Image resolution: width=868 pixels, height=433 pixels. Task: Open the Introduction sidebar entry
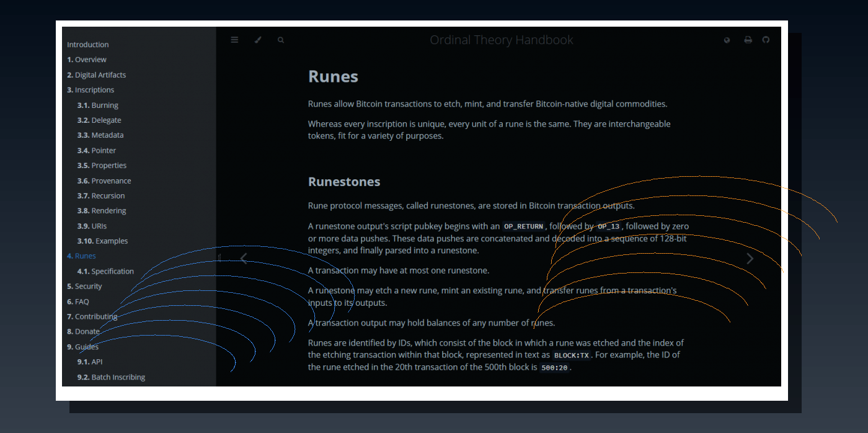pos(88,45)
